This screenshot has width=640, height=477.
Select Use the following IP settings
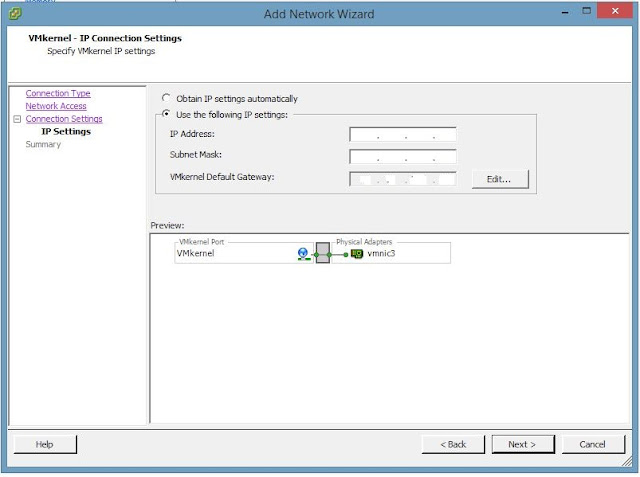[x=166, y=114]
